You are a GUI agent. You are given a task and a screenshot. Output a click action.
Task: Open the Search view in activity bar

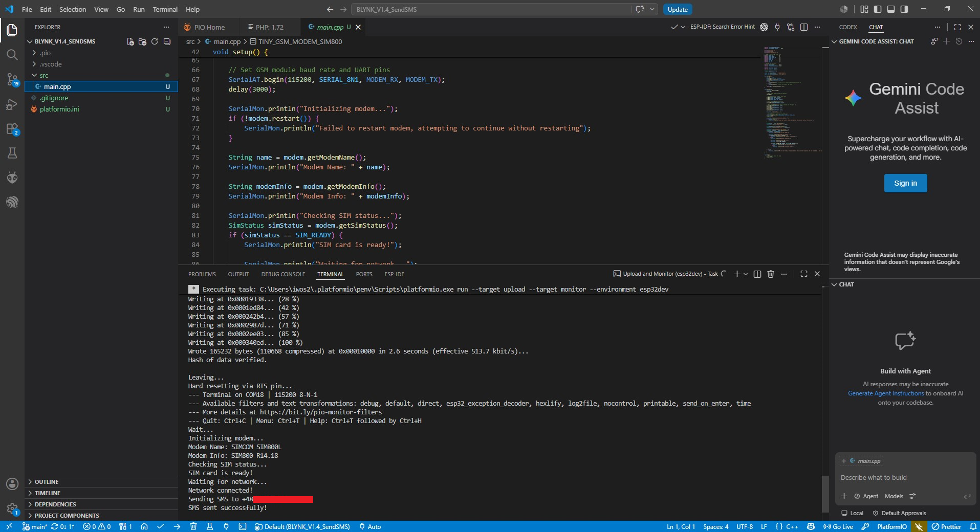12,54
